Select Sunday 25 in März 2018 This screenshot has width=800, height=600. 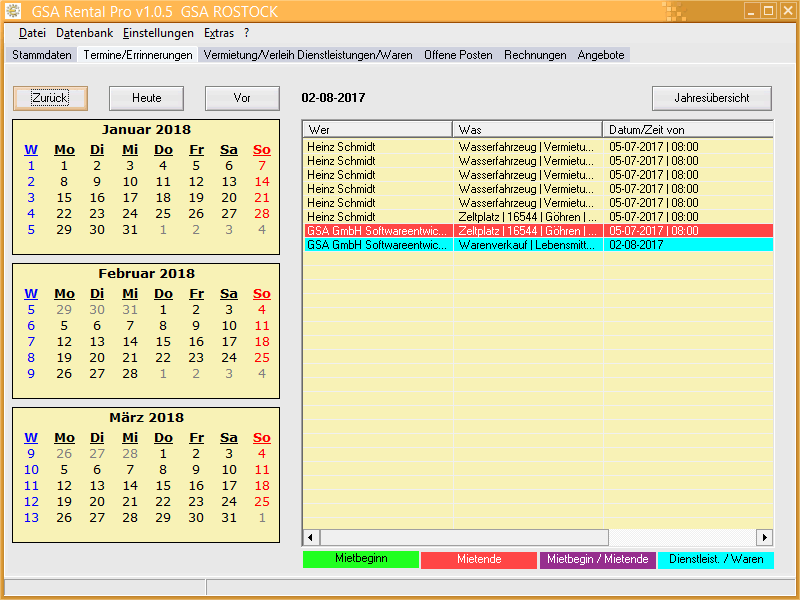tap(262, 502)
